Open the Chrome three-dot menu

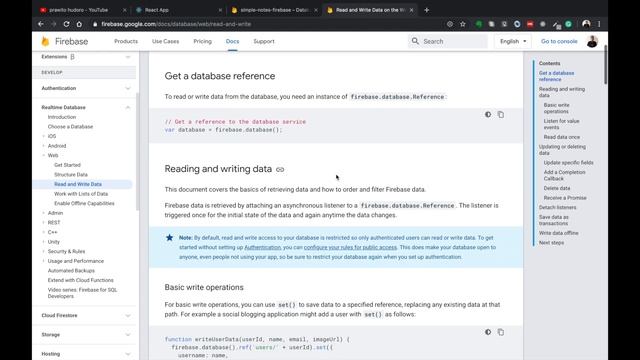pos(599,24)
